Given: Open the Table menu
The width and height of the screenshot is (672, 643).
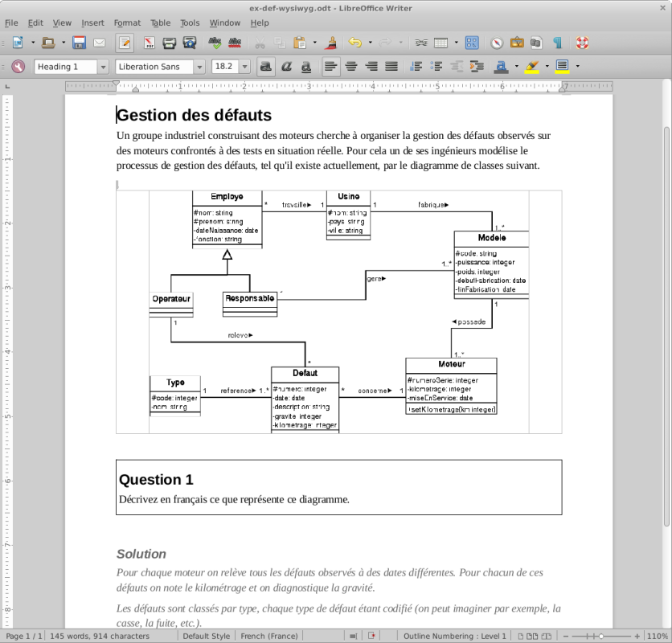Looking at the screenshot, I should pos(160,23).
